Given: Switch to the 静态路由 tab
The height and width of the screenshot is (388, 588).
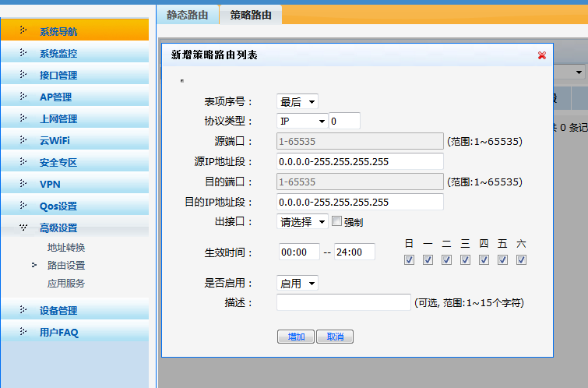Looking at the screenshot, I should (x=188, y=15).
